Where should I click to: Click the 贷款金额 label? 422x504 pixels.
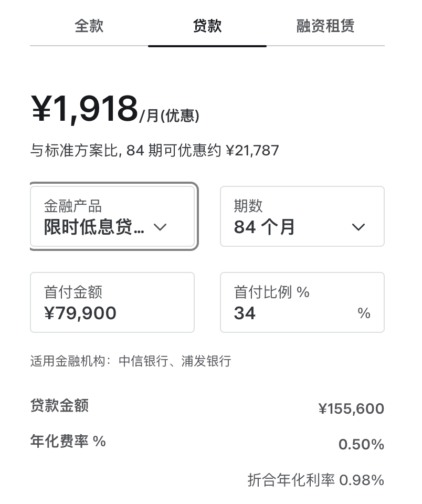click(59, 406)
